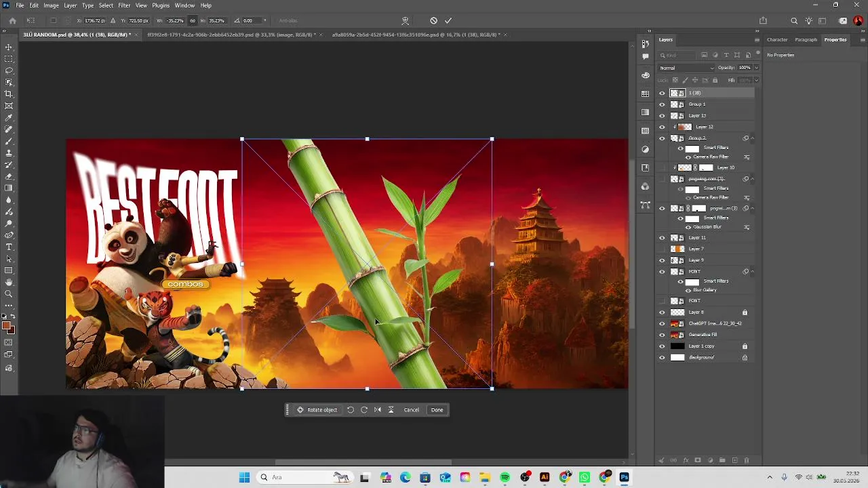
Task: Commit the transform with the checkmark icon
Action: coord(448,20)
